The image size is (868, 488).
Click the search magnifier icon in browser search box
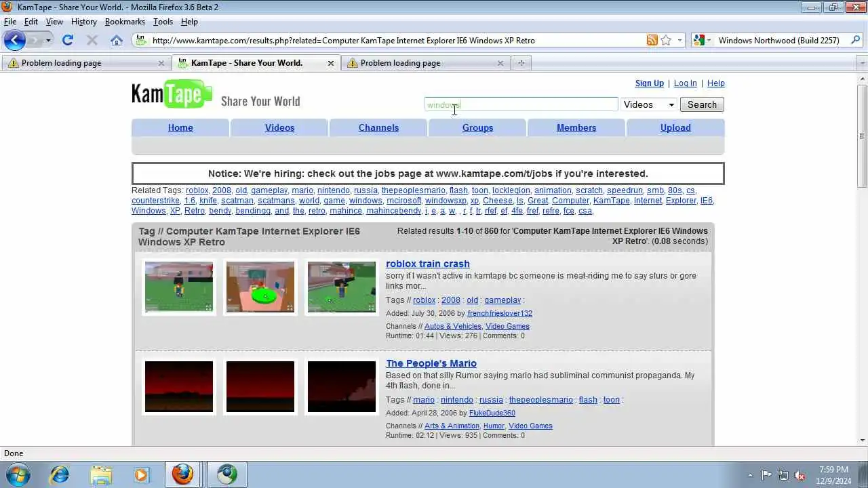tap(854, 40)
